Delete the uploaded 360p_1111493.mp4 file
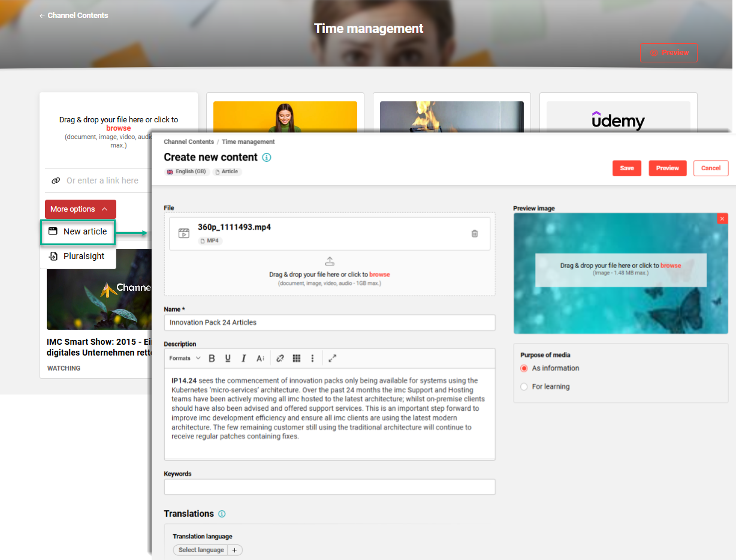 (475, 233)
